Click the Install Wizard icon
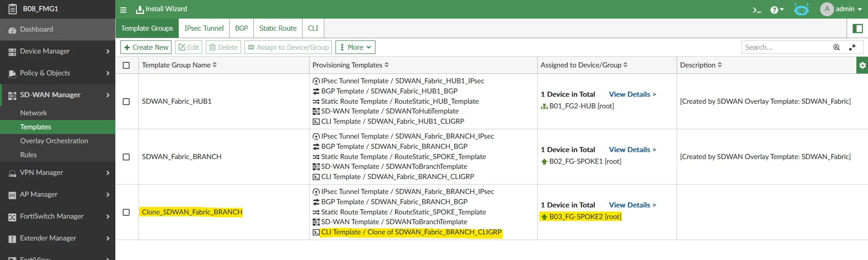The width and height of the screenshot is (868, 260). [x=139, y=10]
